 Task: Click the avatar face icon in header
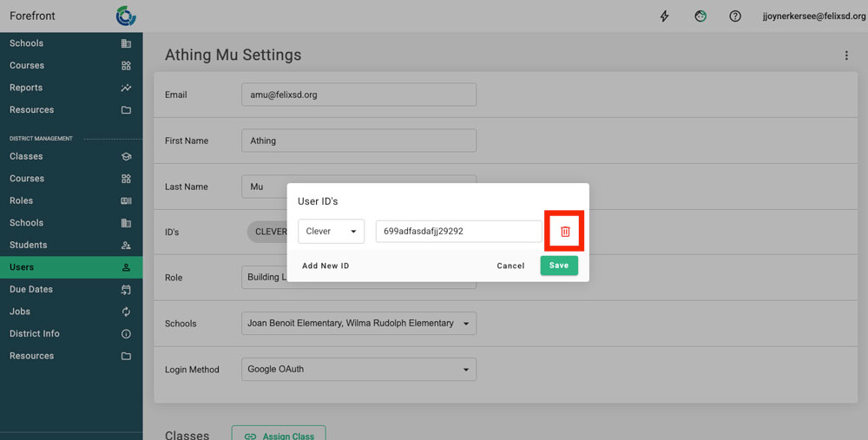coord(700,16)
